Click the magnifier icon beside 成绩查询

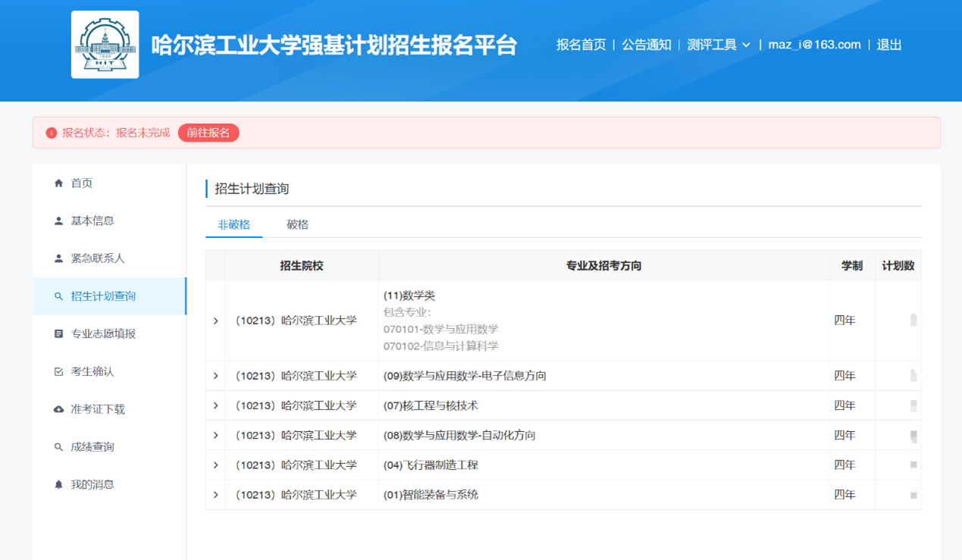tap(58, 447)
